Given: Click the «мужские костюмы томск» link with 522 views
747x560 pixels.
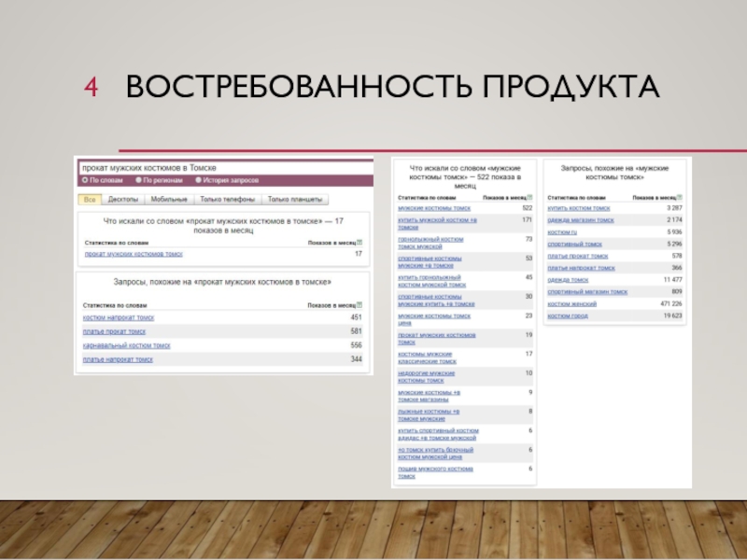Looking at the screenshot, I should pyautogui.click(x=434, y=208).
